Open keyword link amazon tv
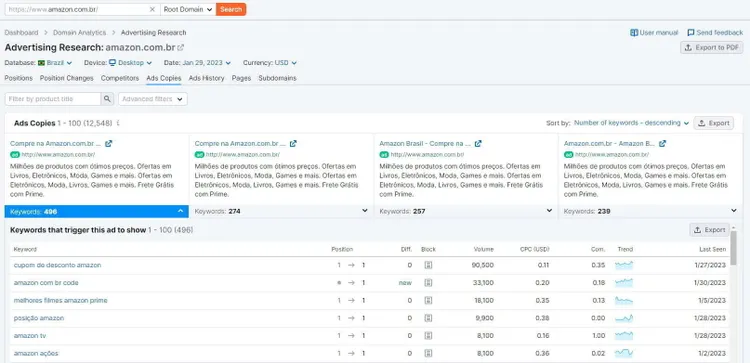Viewport: 750px width, 363px height. [x=30, y=336]
